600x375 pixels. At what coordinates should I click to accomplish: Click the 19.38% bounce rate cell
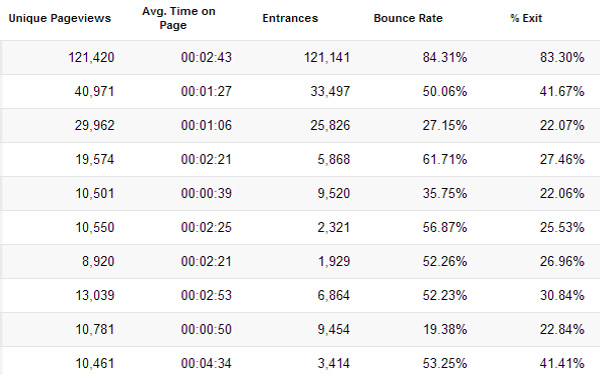(445, 329)
